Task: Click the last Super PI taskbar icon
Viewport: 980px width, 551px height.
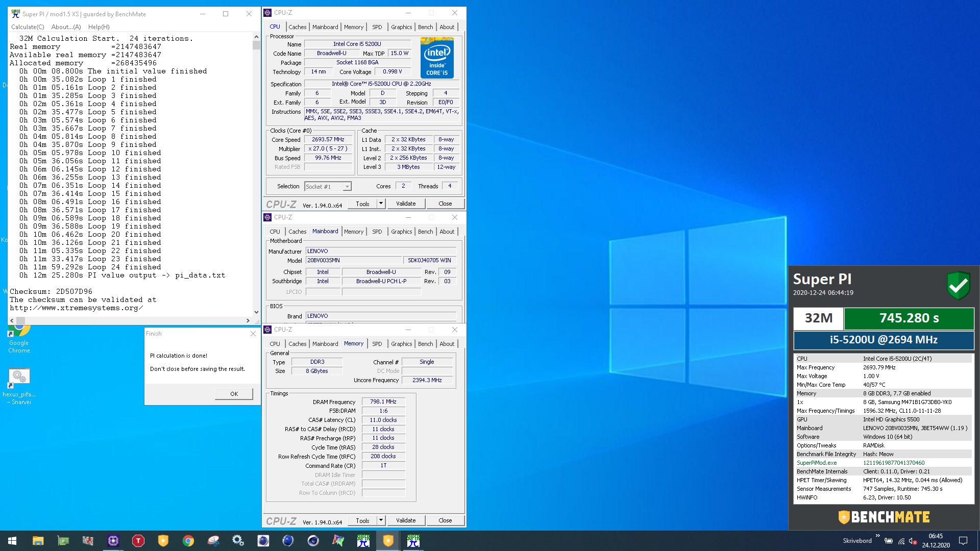Action: click(413, 541)
